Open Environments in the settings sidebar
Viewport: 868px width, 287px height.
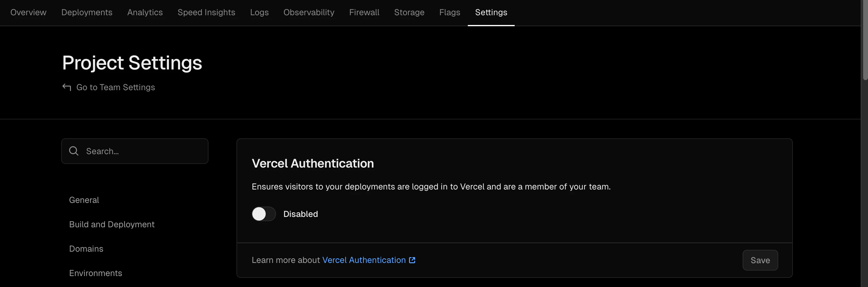pos(96,273)
